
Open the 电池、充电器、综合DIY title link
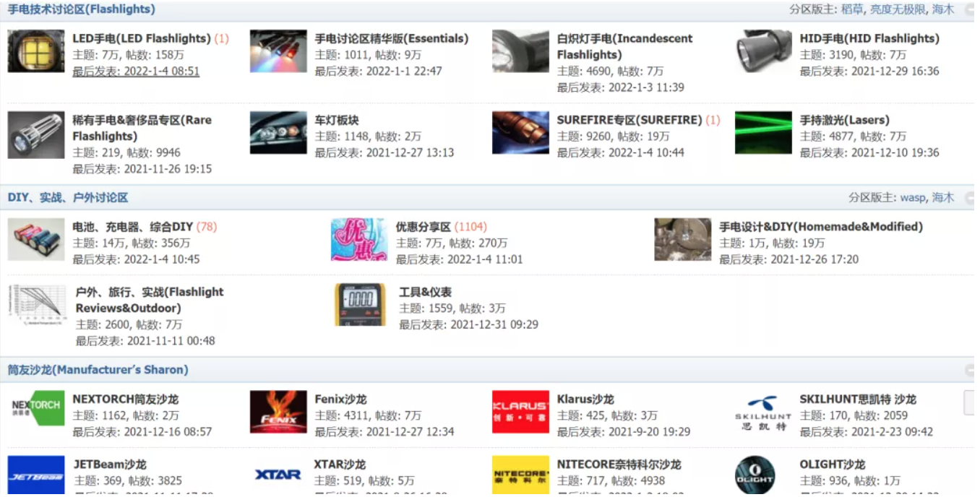(133, 227)
